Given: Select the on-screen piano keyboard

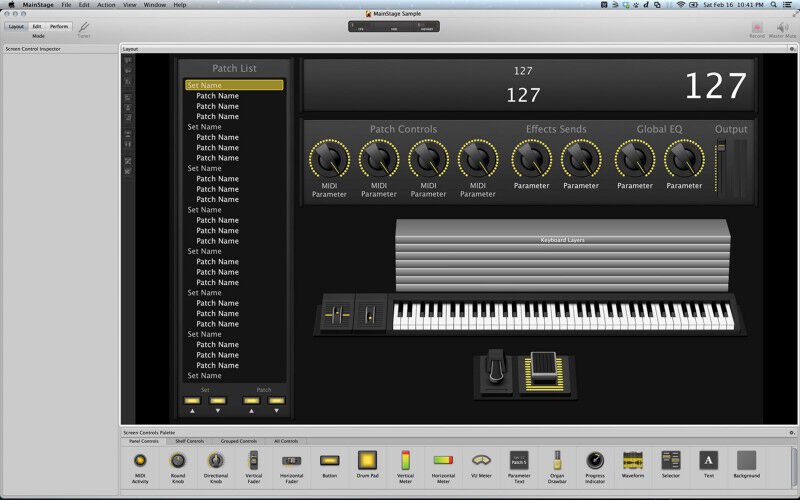Looking at the screenshot, I should coord(563,316).
